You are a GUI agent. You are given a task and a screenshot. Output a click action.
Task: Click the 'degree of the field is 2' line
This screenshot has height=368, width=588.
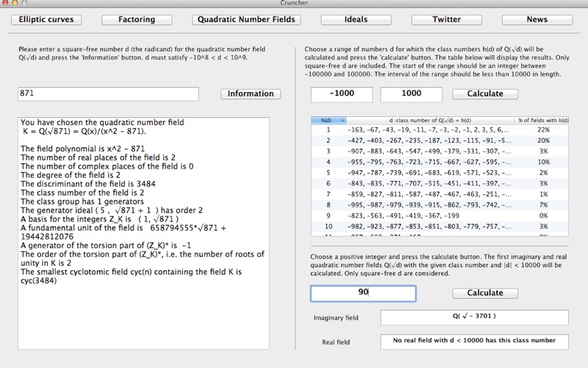(71, 175)
